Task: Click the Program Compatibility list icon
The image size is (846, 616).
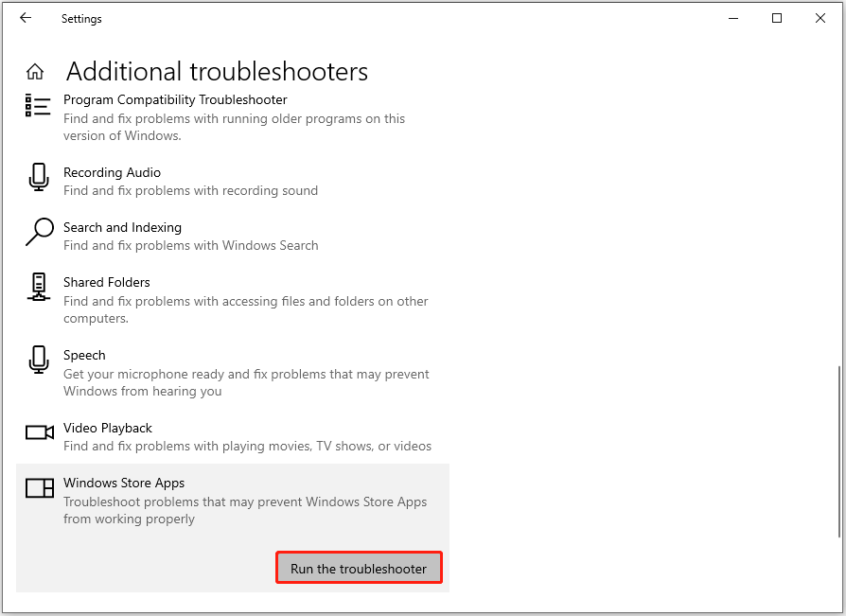Action: 38,105
